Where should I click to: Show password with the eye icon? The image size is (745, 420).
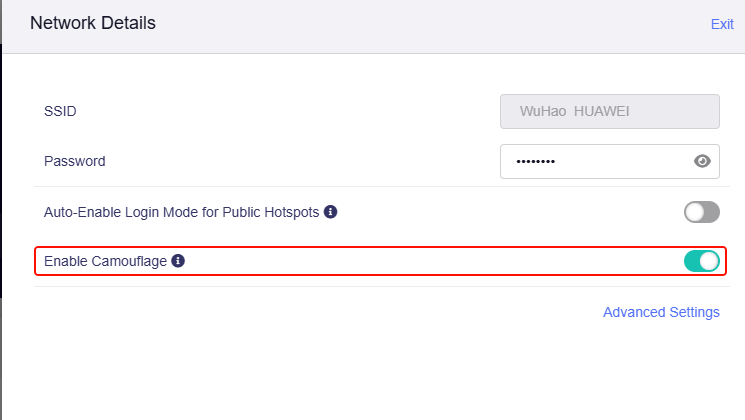(x=702, y=161)
